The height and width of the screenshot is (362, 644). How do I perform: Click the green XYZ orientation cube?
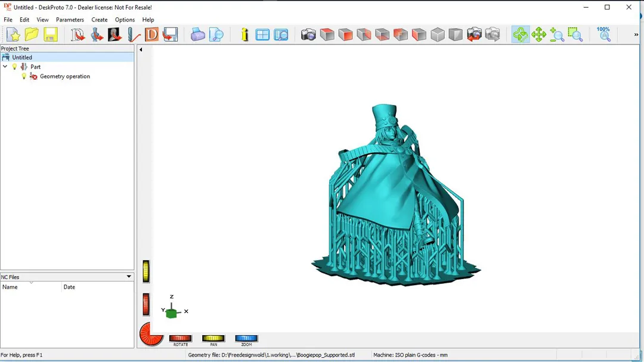[x=172, y=313]
